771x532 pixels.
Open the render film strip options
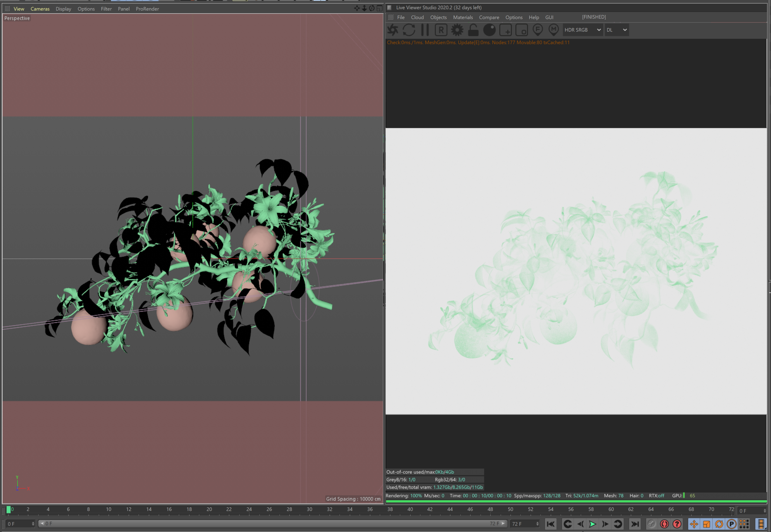point(761,524)
